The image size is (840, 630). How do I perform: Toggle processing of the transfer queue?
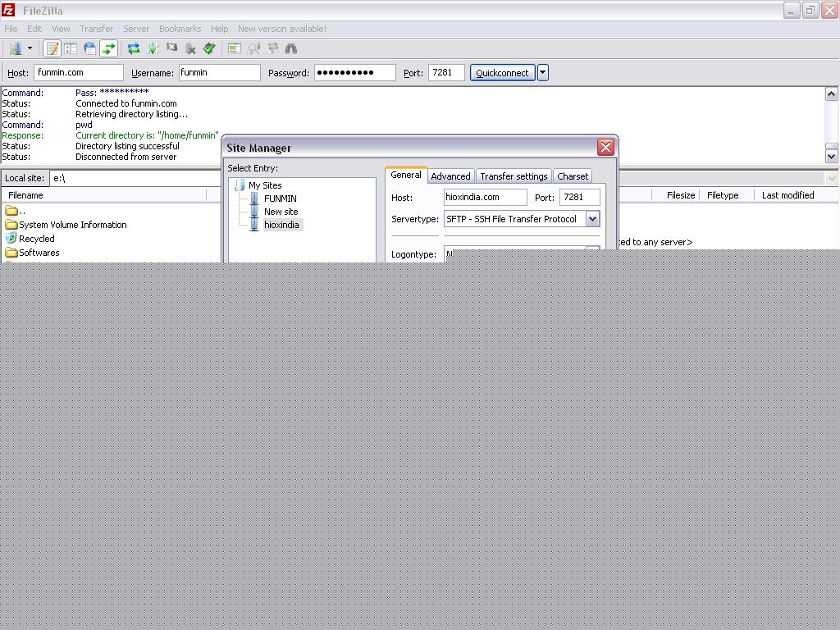click(153, 48)
